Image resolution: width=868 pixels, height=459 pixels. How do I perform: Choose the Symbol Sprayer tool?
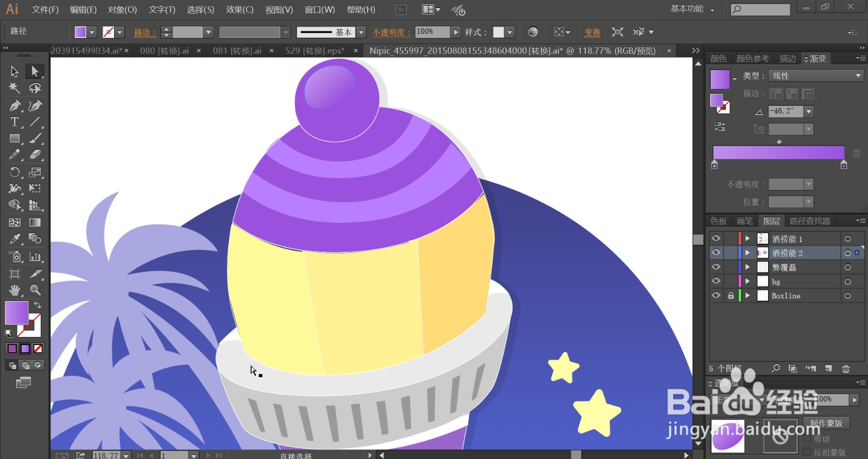coord(15,256)
